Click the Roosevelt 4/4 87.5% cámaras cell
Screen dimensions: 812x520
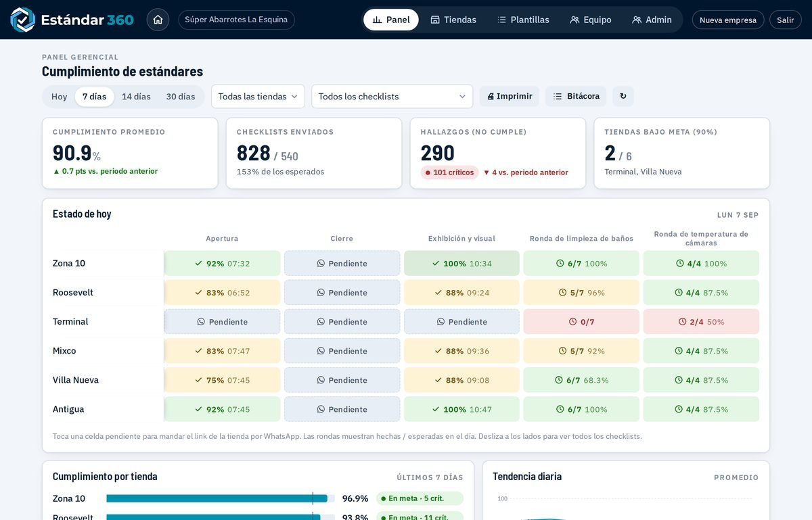click(x=701, y=293)
